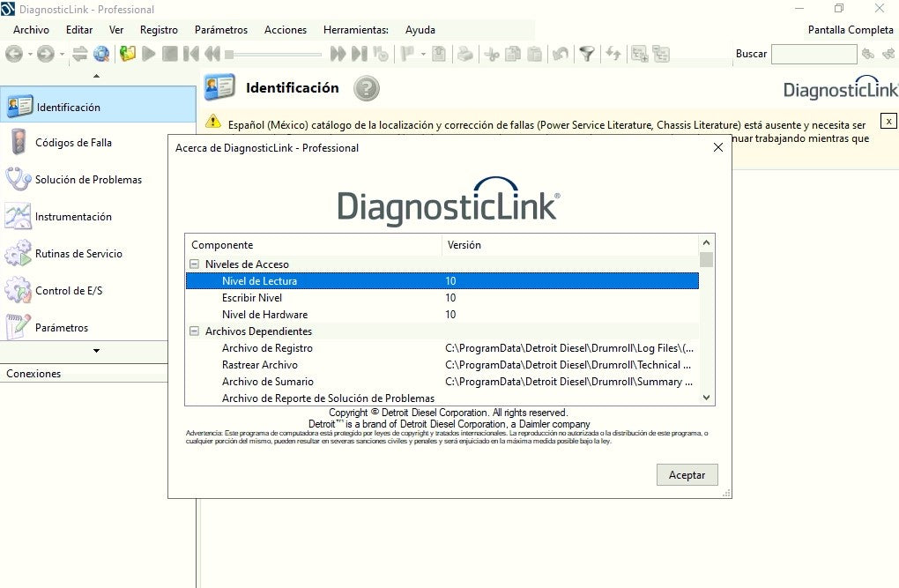The height and width of the screenshot is (588, 899).
Task: Click the find next binoculars icon
Action: coord(888,54)
